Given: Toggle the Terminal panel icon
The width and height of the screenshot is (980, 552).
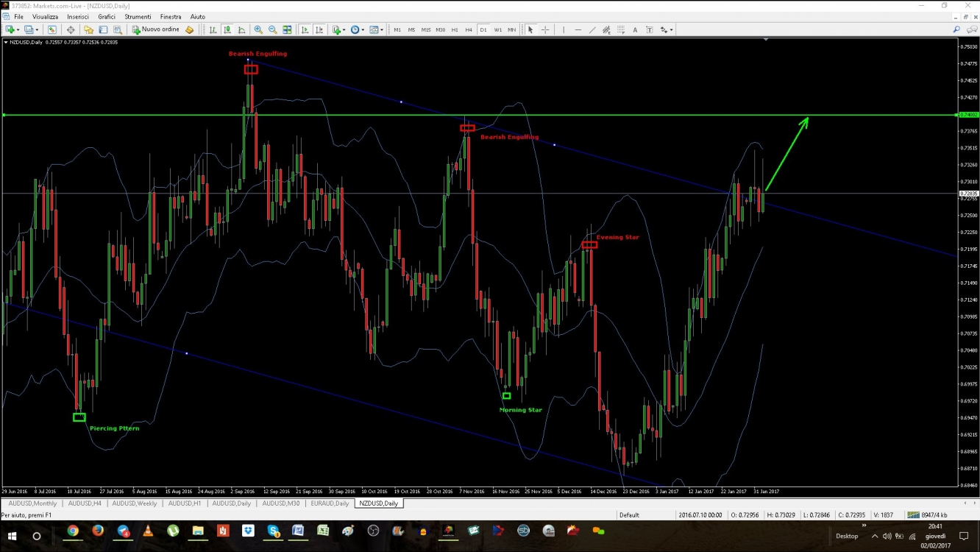Looking at the screenshot, I should point(103,29).
